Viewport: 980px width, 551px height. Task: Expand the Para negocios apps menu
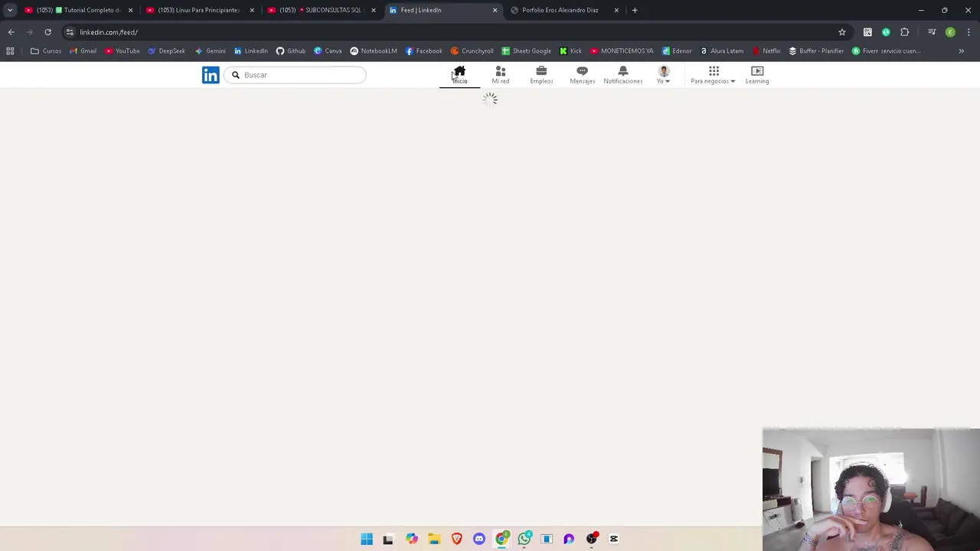coord(713,75)
